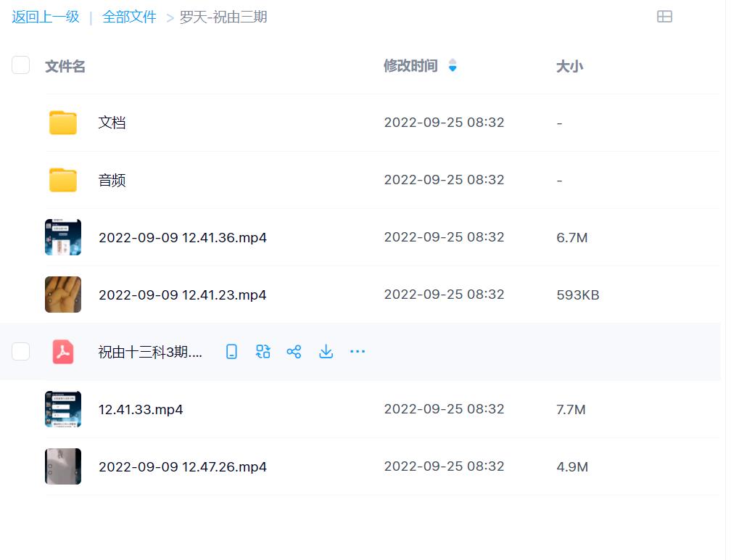731x560 pixels.
Task: Click the 返回上一级 link
Action: pyautogui.click(x=45, y=16)
